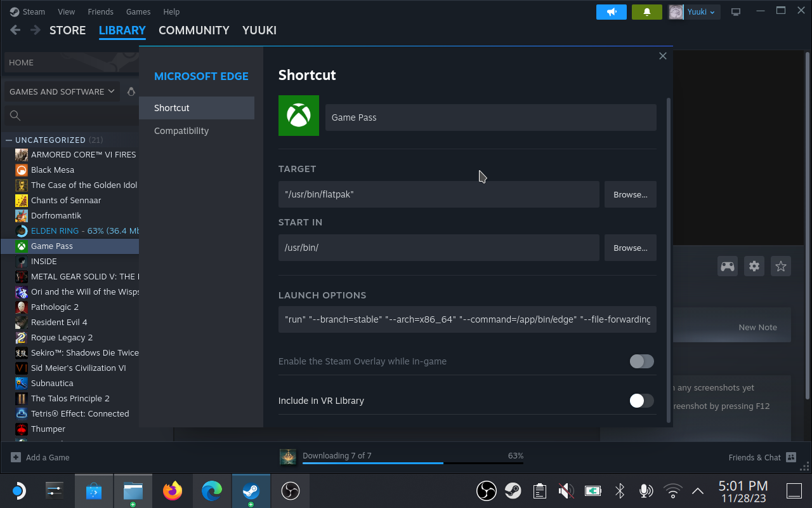Close the properties dialog
This screenshot has height=508, width=812.
(x=663, y=56)
